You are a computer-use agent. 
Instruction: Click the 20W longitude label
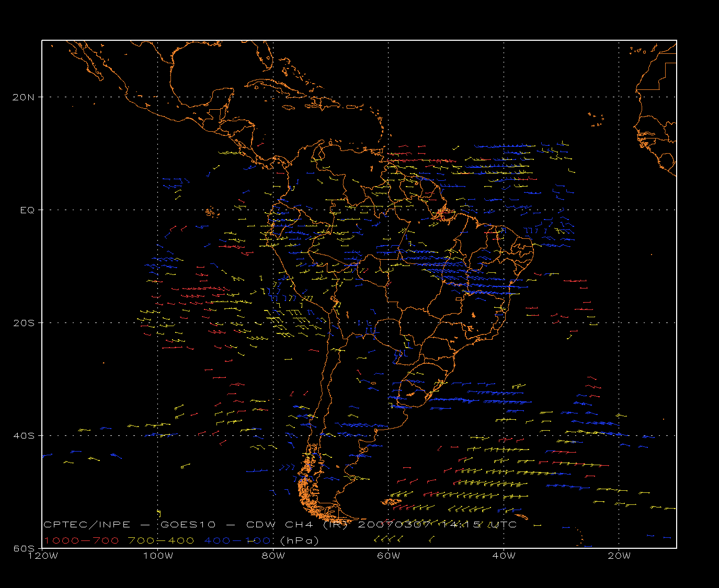[x=619, y=556]
